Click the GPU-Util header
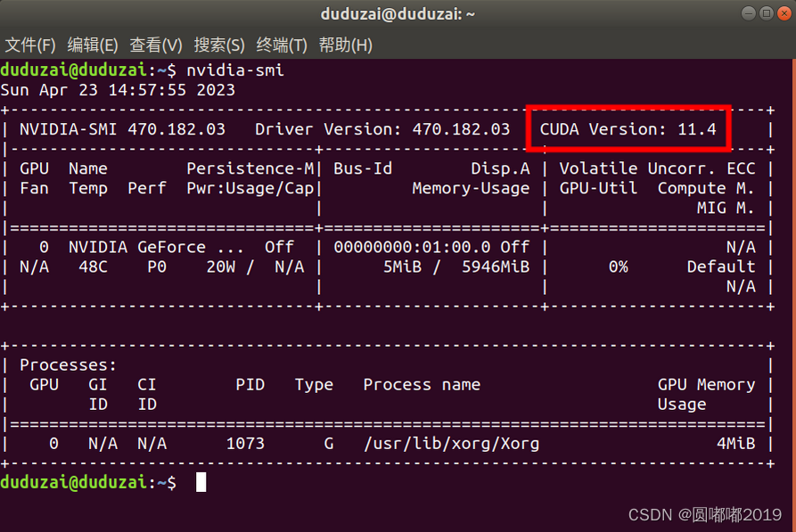Screen dimensions: 796x532 (x=598, y=188)
